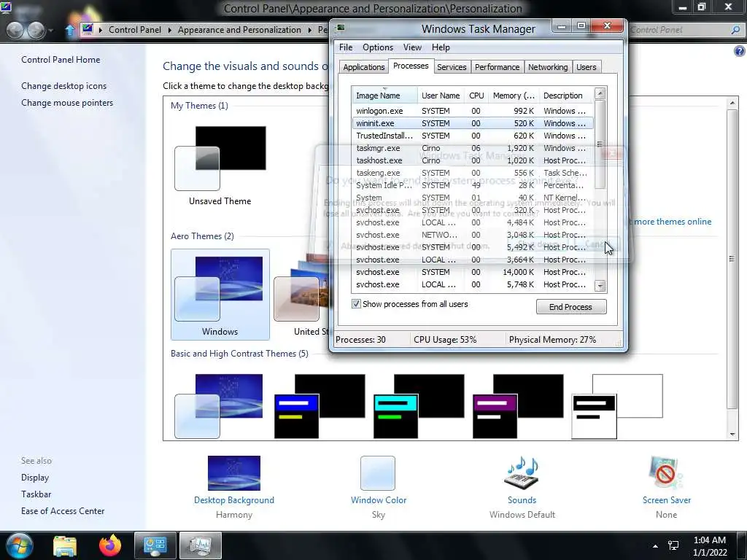Select purple High Contrast Black theme

(518, 405)
